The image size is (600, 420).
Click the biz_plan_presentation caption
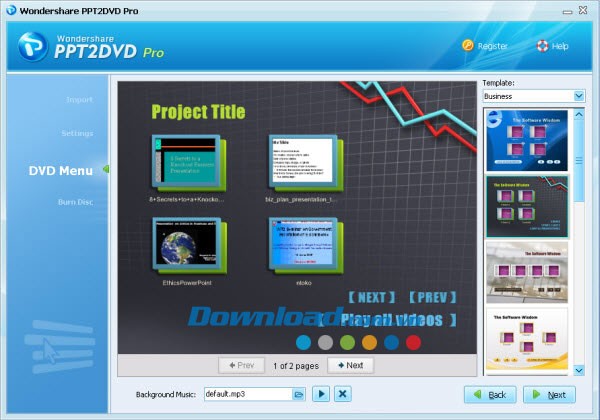pos(302,199)
